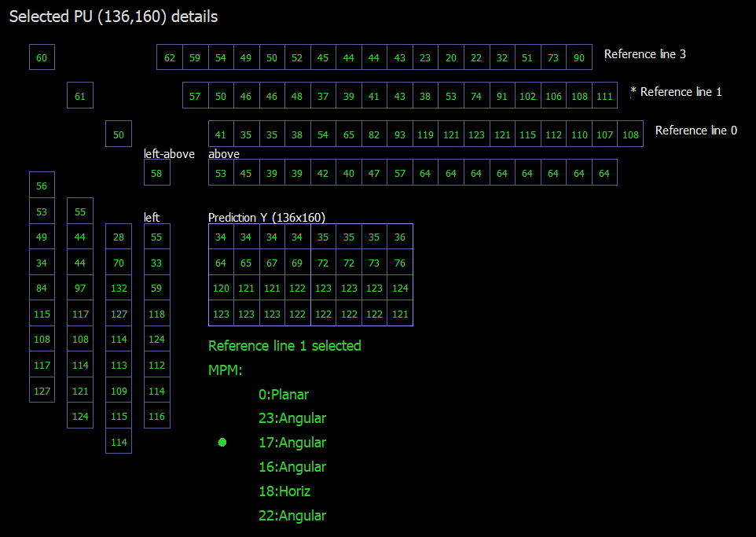Click the 0:Planar MPM entry
This screenshot has width=756, height=537.
pos(284,395)
